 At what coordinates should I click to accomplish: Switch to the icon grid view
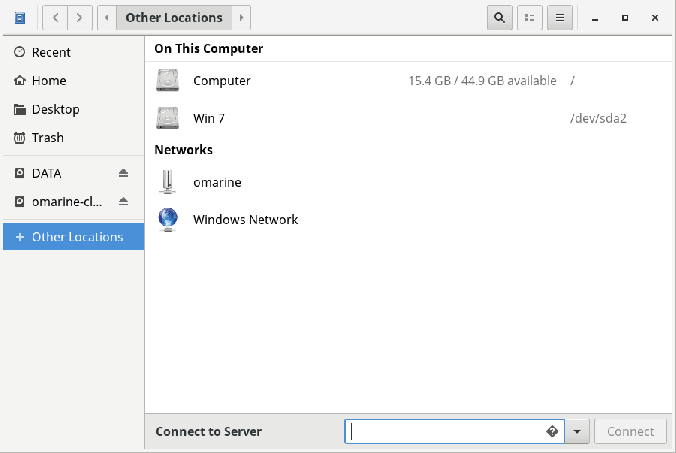530,18
